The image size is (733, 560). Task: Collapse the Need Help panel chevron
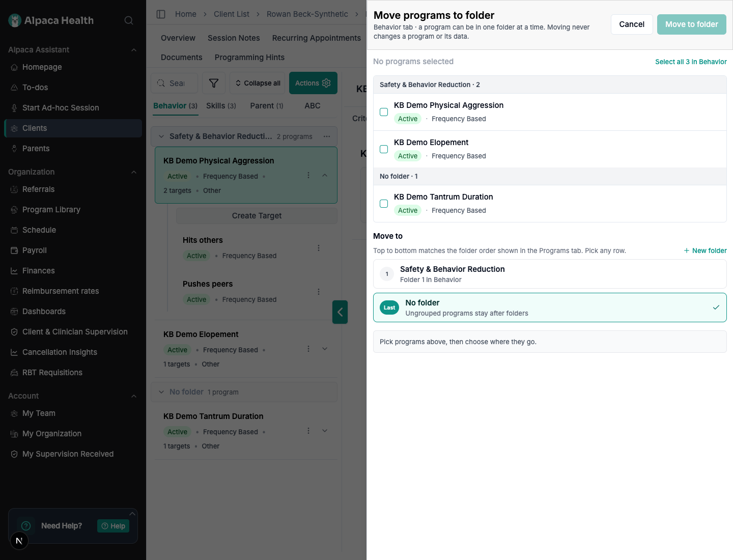pos(132,514)
